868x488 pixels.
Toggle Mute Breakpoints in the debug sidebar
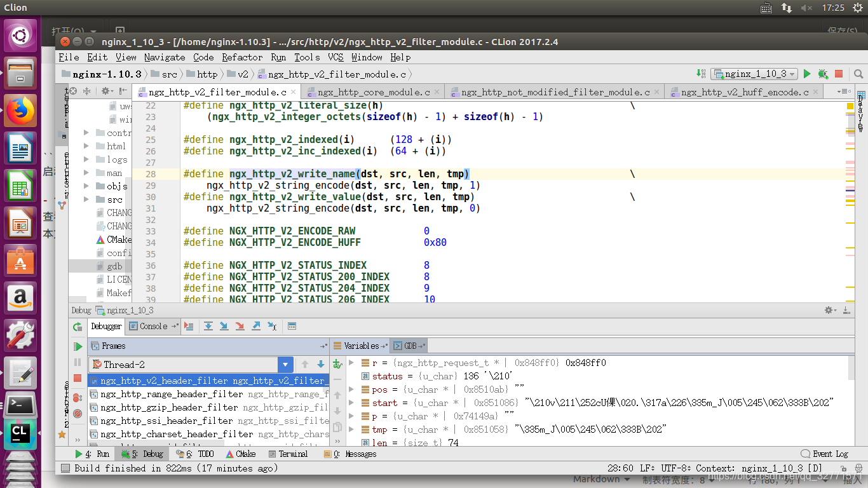[78, 413]
